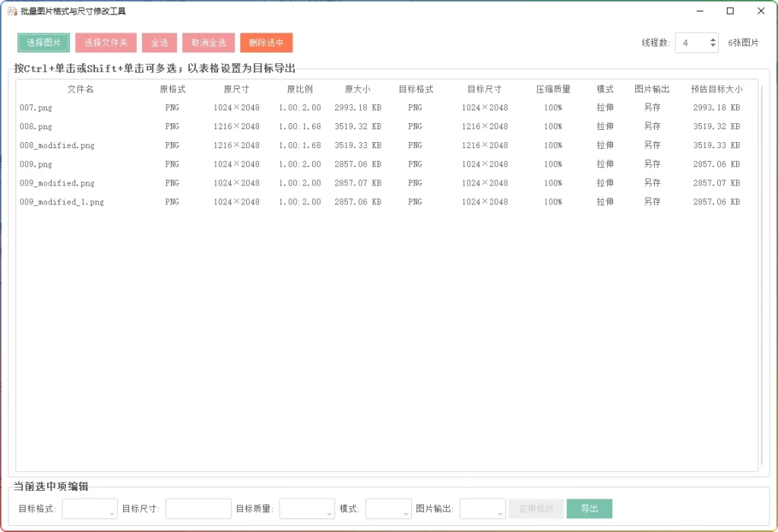Decrease thread count with the down arrow
Screen dimensions: 778x532
point(713,47)
